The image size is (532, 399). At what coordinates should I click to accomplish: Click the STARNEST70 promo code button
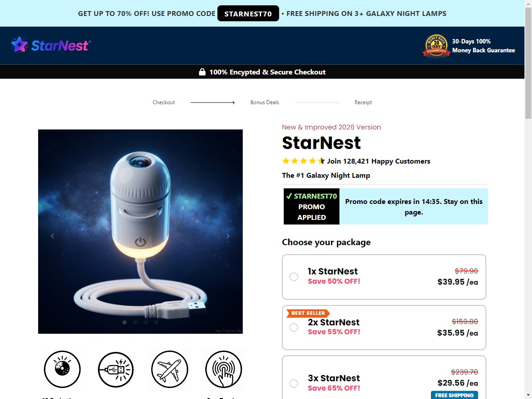[248, 13]
